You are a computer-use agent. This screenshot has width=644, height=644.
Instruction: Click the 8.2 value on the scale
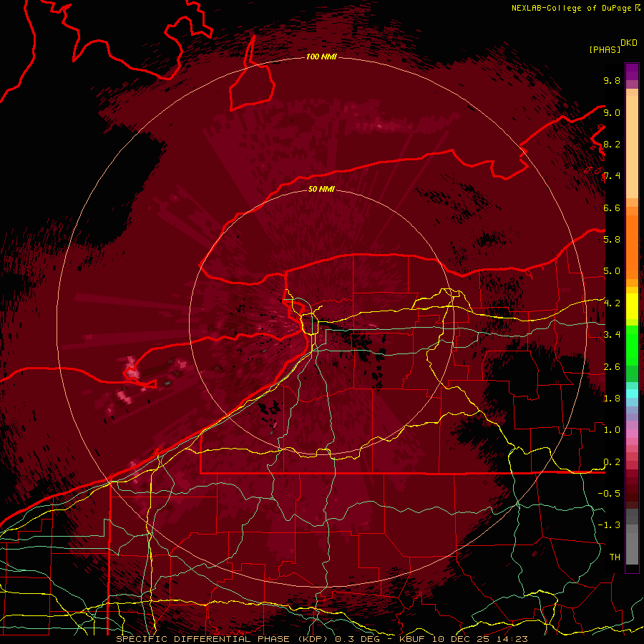coord(612,144)
